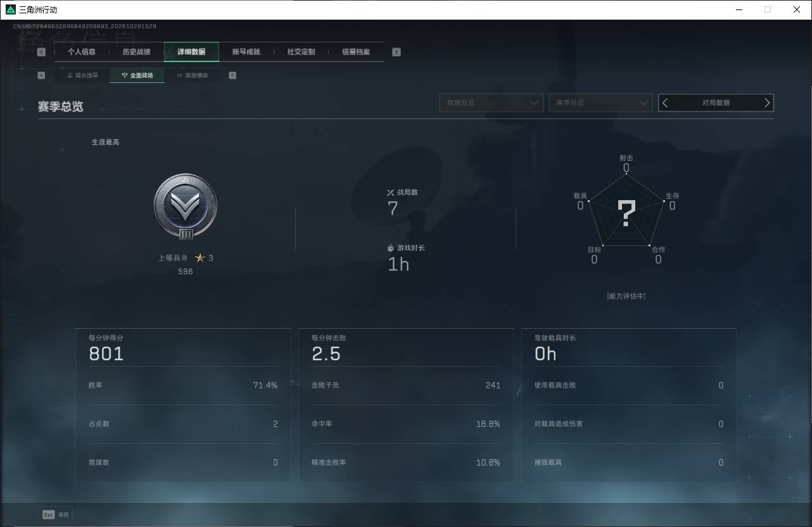Click the [能力评估中] status text
The width and height of the screenshot is (812, 527).
[626, 296]
